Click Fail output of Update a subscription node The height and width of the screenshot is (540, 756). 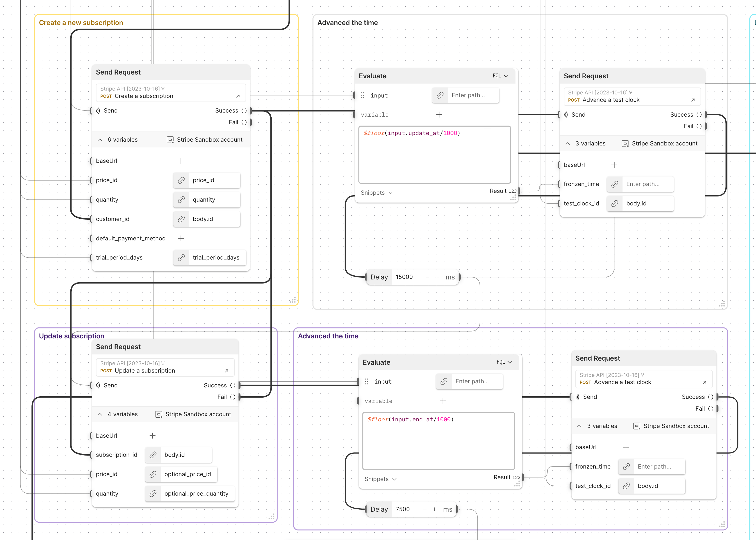click(228, 397)
